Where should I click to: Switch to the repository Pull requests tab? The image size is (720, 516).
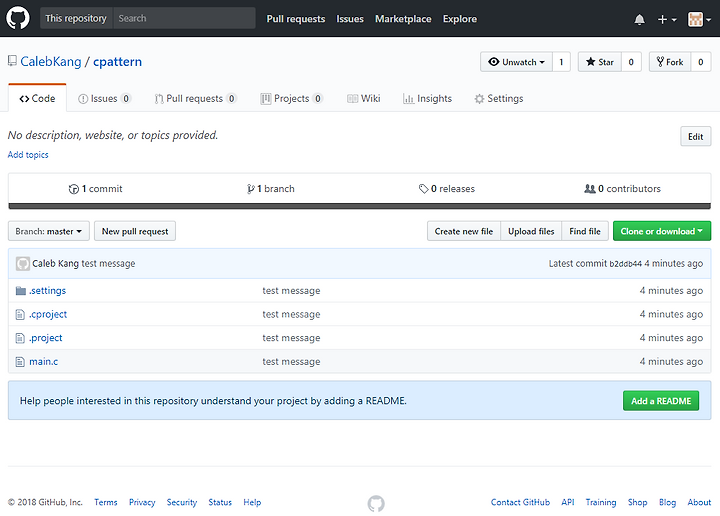[195, 98]
